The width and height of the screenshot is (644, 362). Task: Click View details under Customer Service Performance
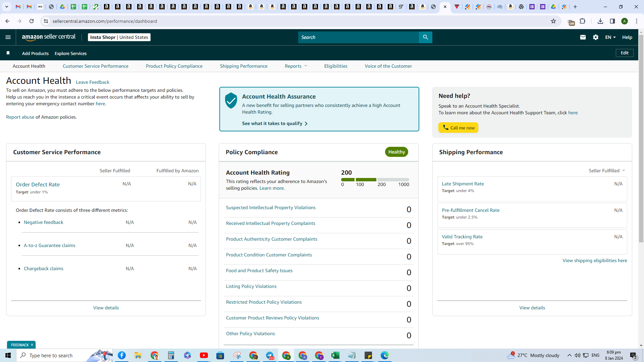pos(106,308)
